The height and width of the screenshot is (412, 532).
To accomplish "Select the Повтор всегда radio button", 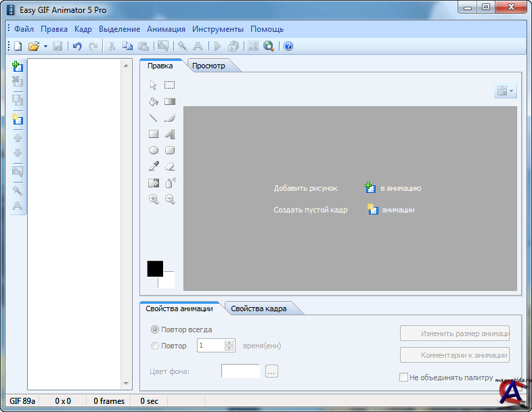I will click(x=155, y=329).
